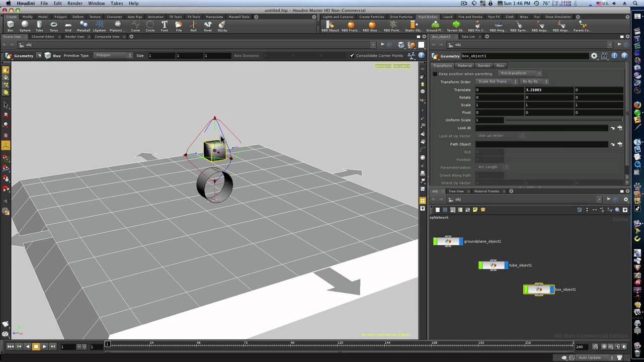
Task: Open rotation order Rx Ry Rz dropdown
Action: click(535, 81)
